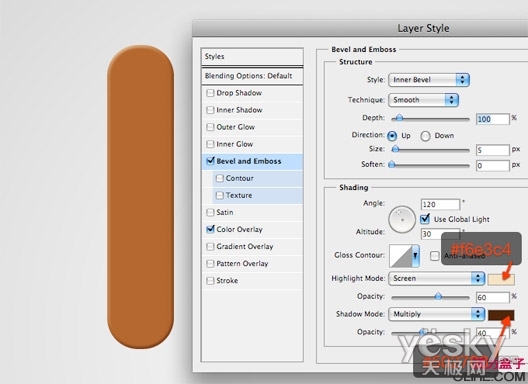The image size is (528, 384).
Task: Open the Highlight Mode Screen dropdown
Action: [436, 279]
